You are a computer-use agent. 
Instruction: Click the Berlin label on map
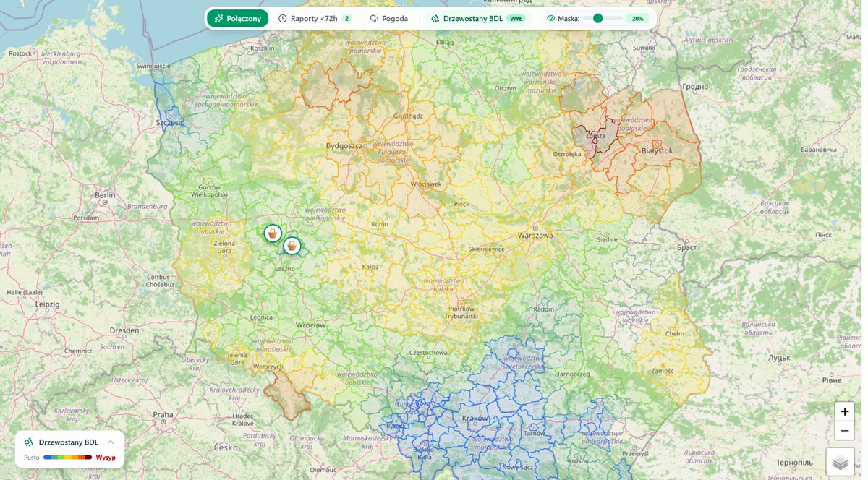tap(105, 195)
